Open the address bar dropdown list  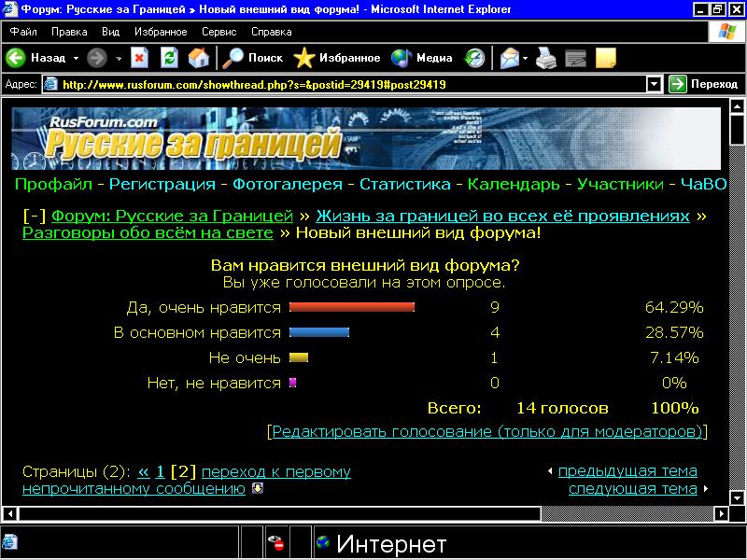(x=655, y=84)
